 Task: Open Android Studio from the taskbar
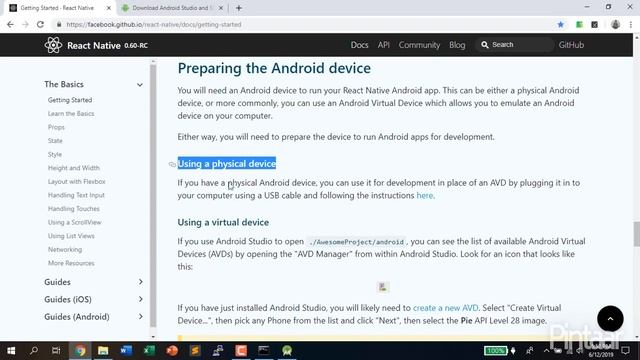(287, 351)
